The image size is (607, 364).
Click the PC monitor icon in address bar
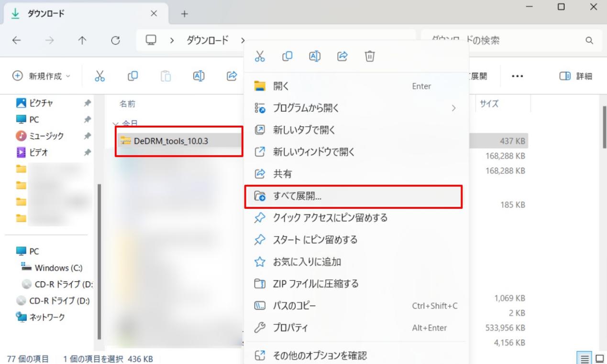click(151, 40)
